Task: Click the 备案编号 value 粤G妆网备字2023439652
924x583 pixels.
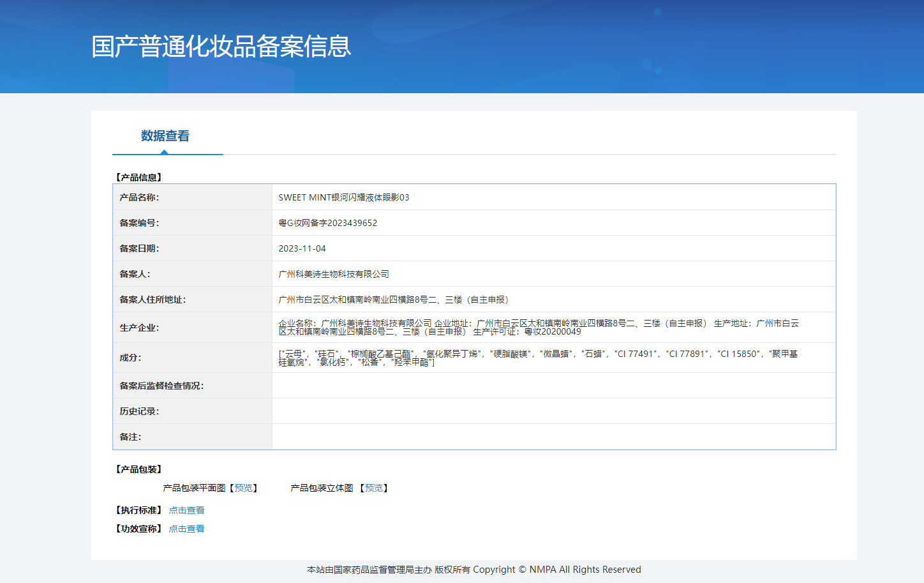Action: [327, 223]
